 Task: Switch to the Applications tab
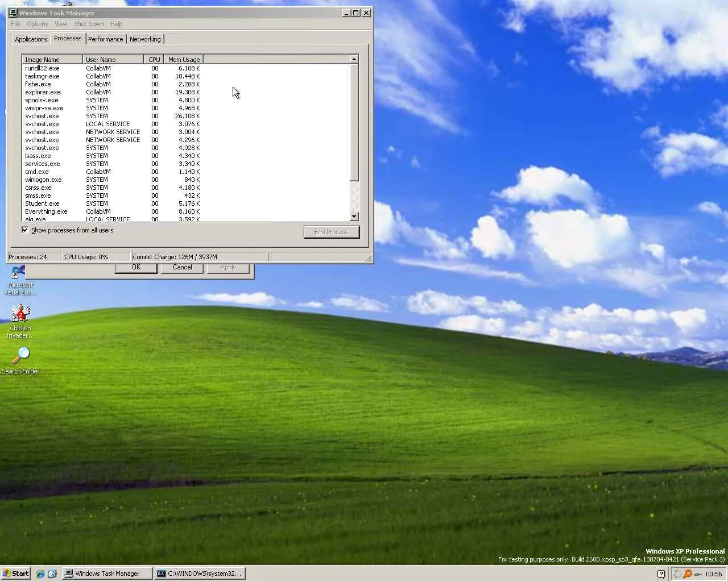tap(31, 39)
